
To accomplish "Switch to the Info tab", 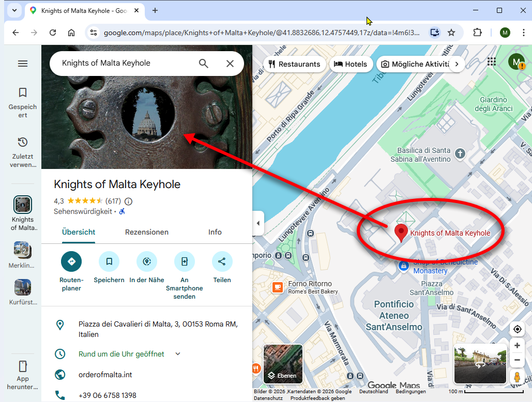I will 215,232.
